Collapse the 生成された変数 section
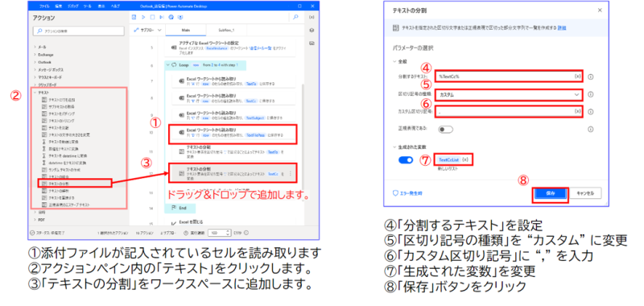This screenshot has height=306, width=644. [394, 147]
